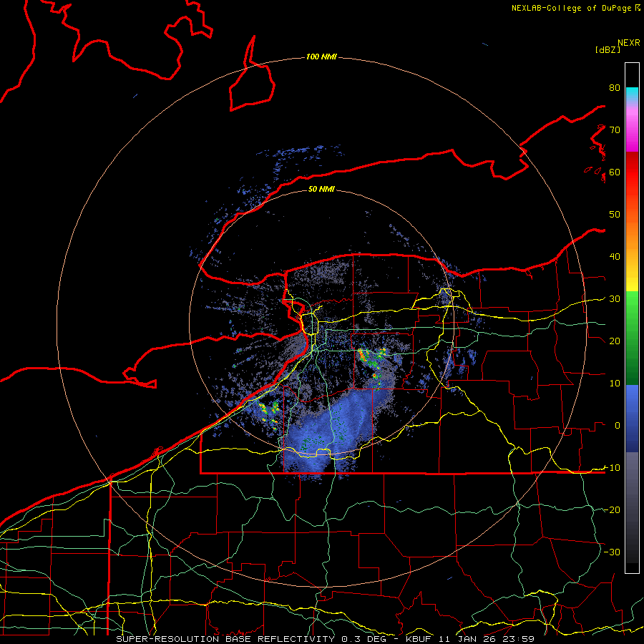Click the '100 NMI' range ring label

click(x=321, y=57)
